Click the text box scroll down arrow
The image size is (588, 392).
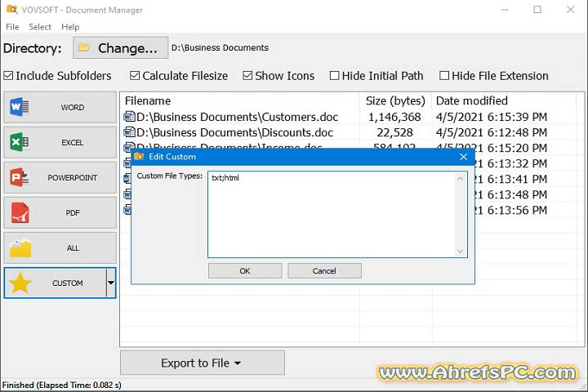[461, 252]
